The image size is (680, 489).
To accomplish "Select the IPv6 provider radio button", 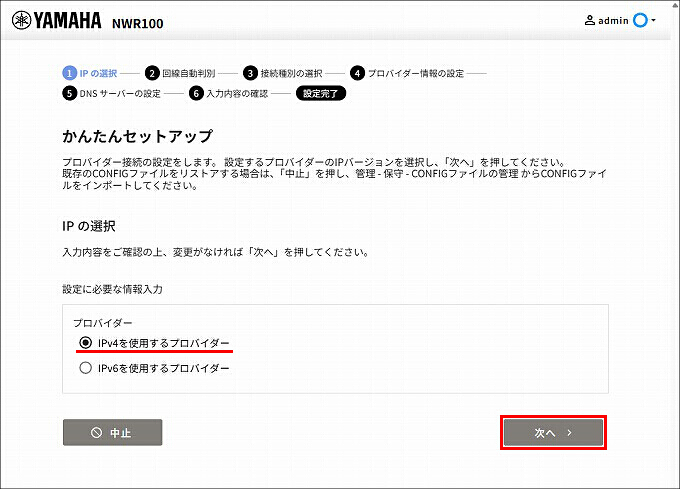I will coord(85,368).
